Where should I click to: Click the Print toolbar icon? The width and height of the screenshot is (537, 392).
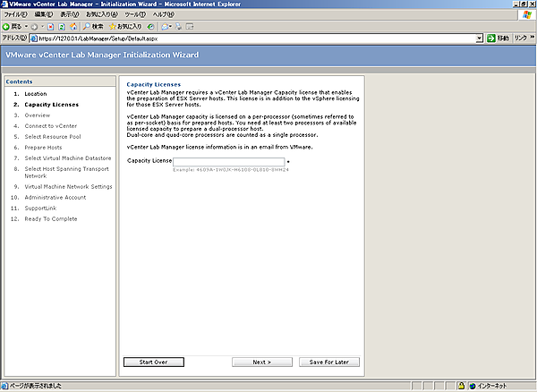[x=178, y=27]
